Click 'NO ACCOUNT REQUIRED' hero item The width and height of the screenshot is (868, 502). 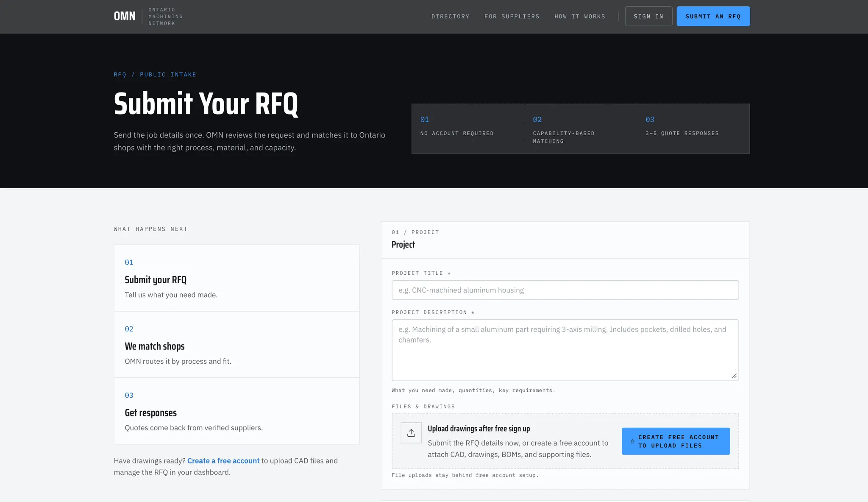click(457, 134)
